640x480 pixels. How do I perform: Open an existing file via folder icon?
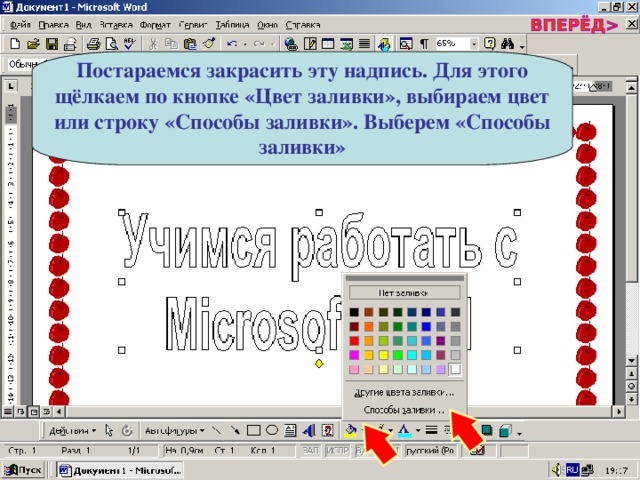[33, 43]
